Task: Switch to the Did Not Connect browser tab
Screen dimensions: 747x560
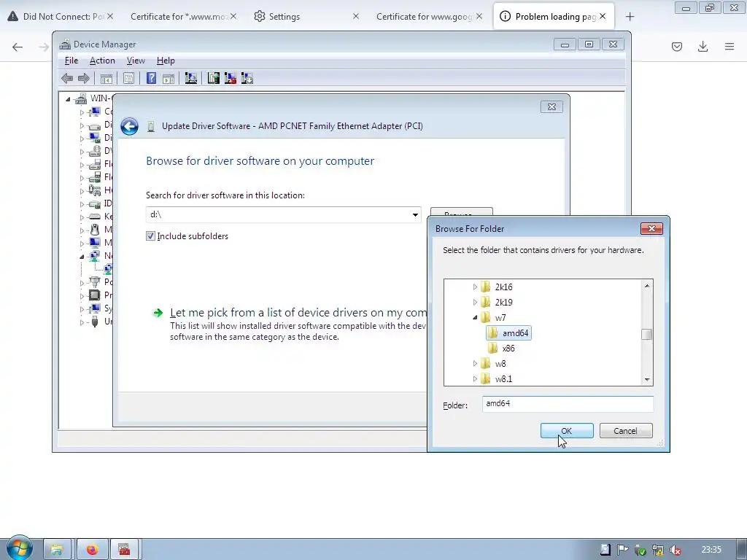Action: (61, 17)
